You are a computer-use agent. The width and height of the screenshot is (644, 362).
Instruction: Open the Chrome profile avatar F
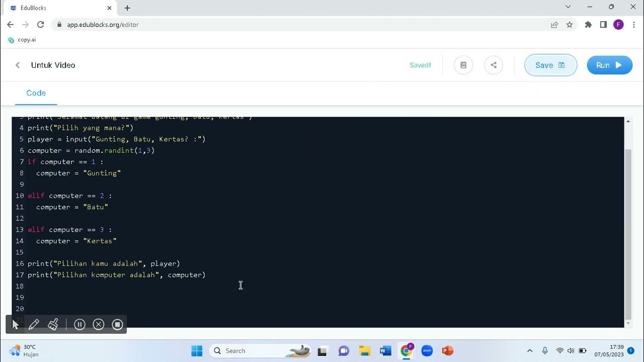coord(618,24)
